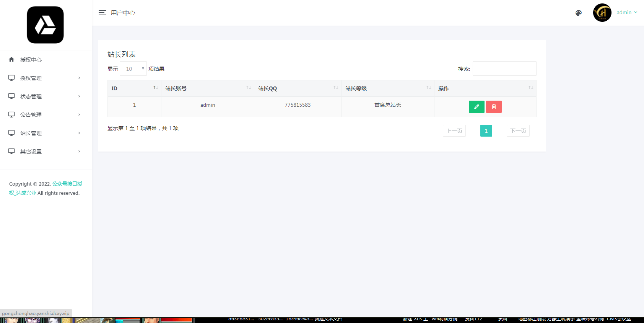The image size is (644, 323).
Task: Click the green edit pencil button for admin
Action: [x=476, y=107]
